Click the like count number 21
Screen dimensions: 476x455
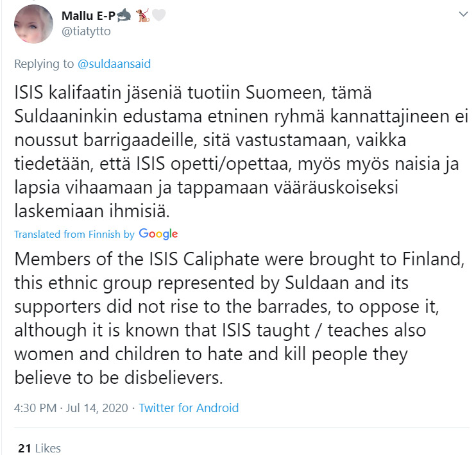click(x=24, y=449)
